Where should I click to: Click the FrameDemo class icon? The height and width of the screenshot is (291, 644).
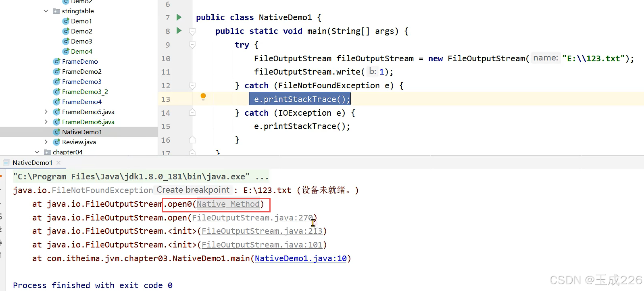pos(56,61)
